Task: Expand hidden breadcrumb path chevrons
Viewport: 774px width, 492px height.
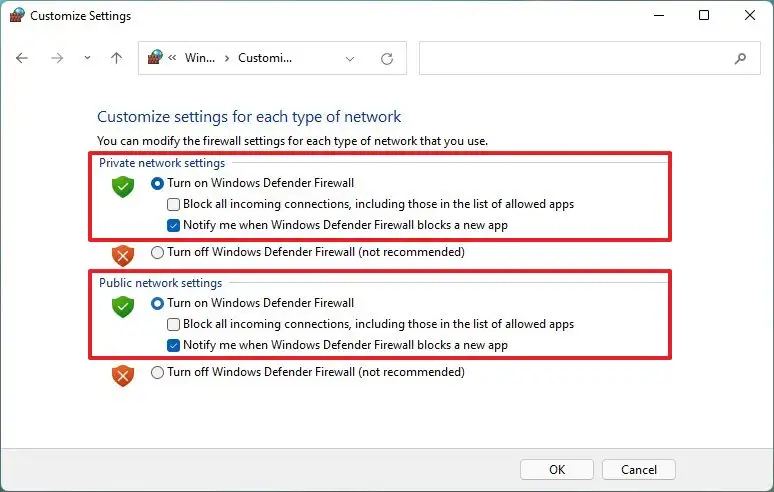Action: pos(172,58)
